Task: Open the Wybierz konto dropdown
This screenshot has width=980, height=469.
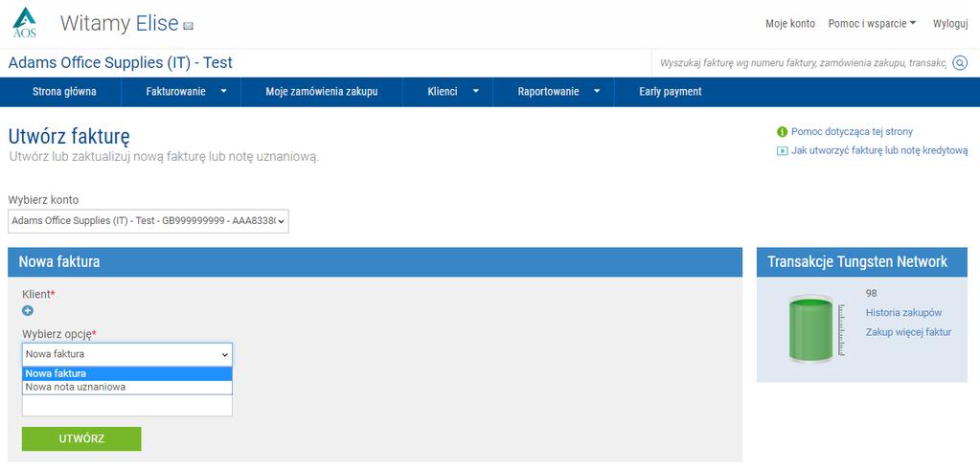Action: coord(148,221)
